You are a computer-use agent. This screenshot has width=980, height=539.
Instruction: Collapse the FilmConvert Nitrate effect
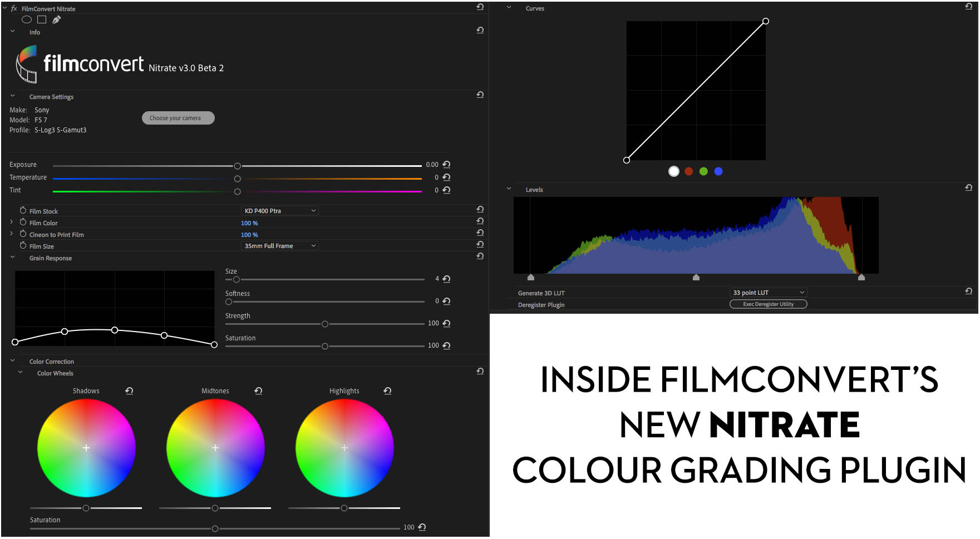point(4,8)
